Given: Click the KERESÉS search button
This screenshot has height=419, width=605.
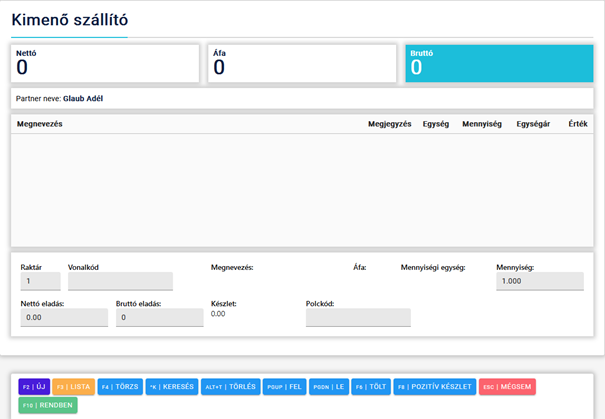Looking at the screenshot, I should pos(171,386).
